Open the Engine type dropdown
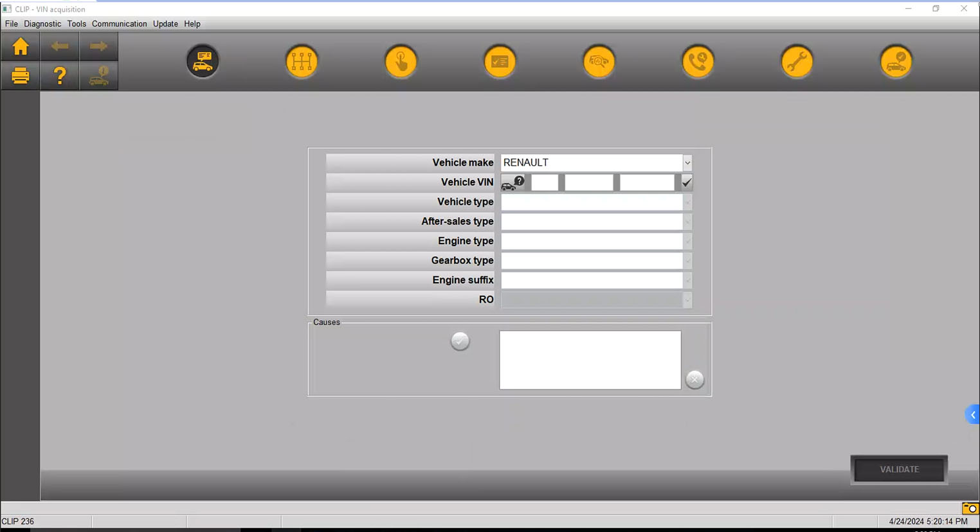This screenshot has height=532, width=980. 687,241
